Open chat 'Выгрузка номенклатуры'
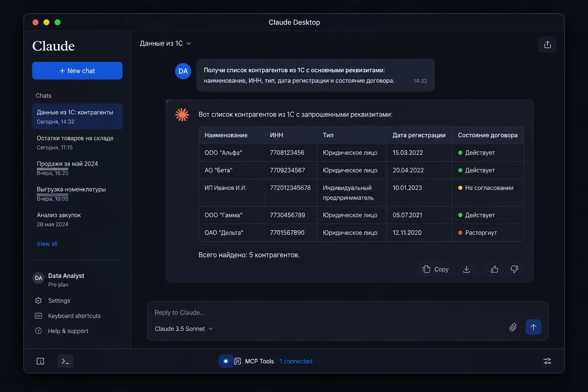The height and width of the screenshot is (392, 588). pyautogui.click(x=77, y=194)
